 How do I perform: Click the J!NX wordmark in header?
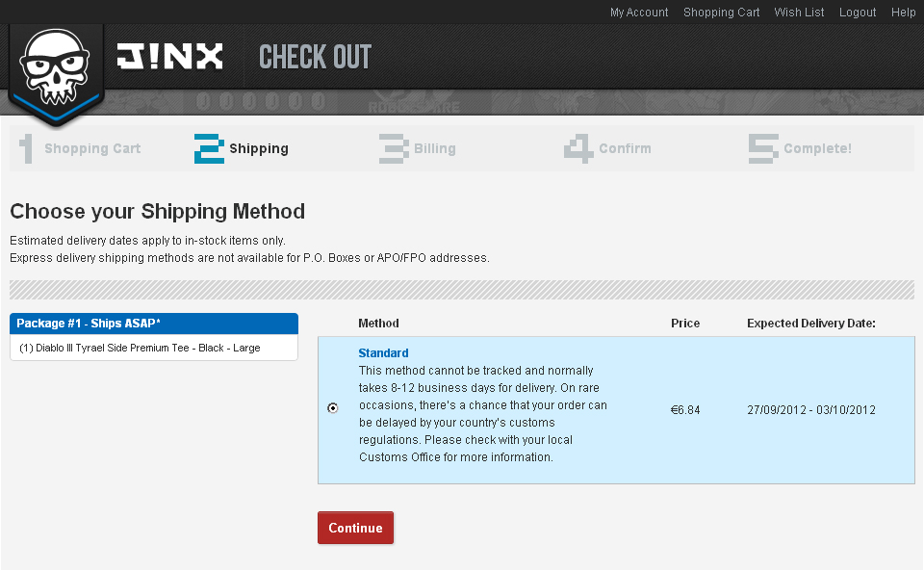(169, 57)
